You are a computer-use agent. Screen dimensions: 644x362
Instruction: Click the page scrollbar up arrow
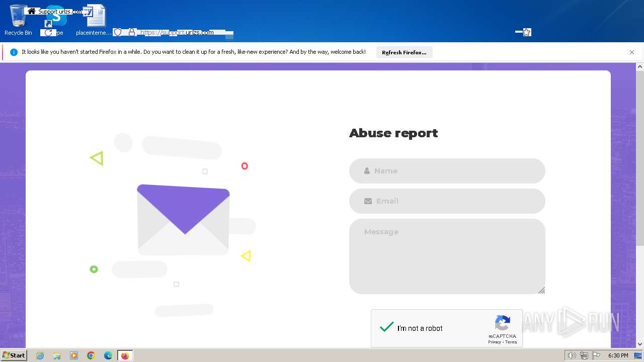click(640, 67)
